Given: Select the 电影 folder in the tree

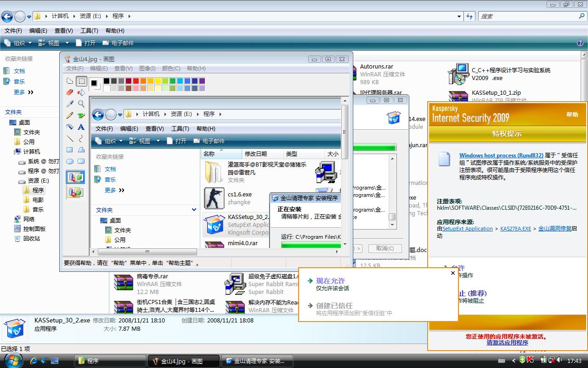Looking at the screenshot, I should pyautogui.click(x=34, y=200).
